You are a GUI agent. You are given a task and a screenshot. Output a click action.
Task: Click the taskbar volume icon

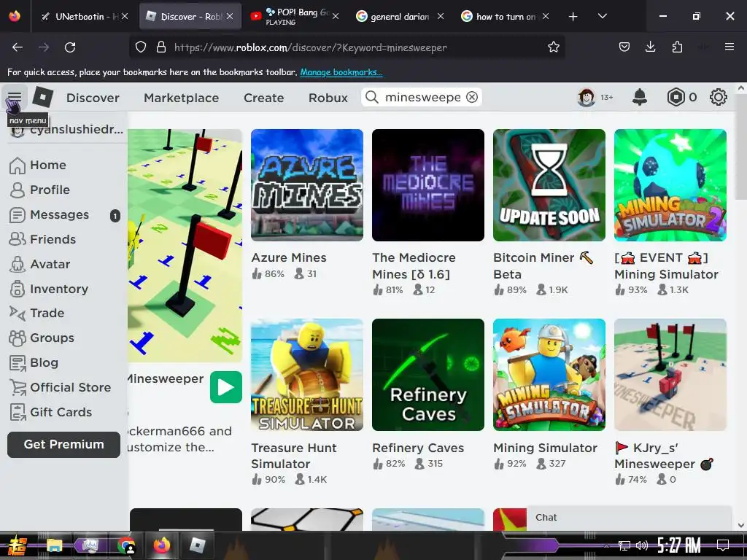pyautogui.click(x=642, y=545)
